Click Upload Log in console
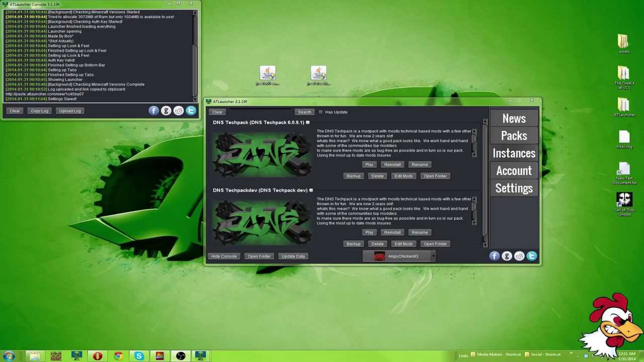This screenshot has width=644, height=362. (69, 111)
